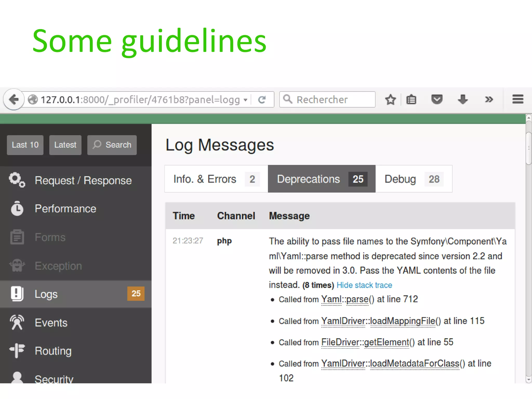This screenshot has width=532, height=399.
Task: Open the browser hamburger menu
Action: point(518,99)
